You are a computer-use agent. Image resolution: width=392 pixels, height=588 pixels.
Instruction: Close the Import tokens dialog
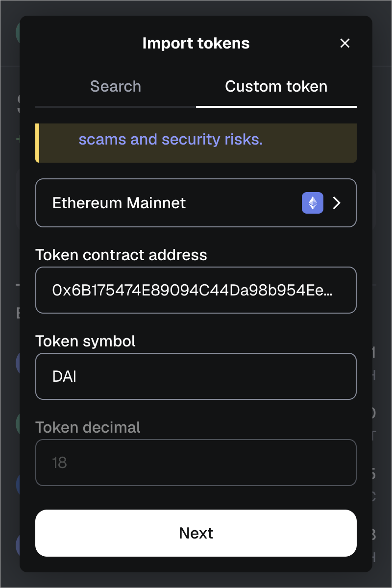345,43
